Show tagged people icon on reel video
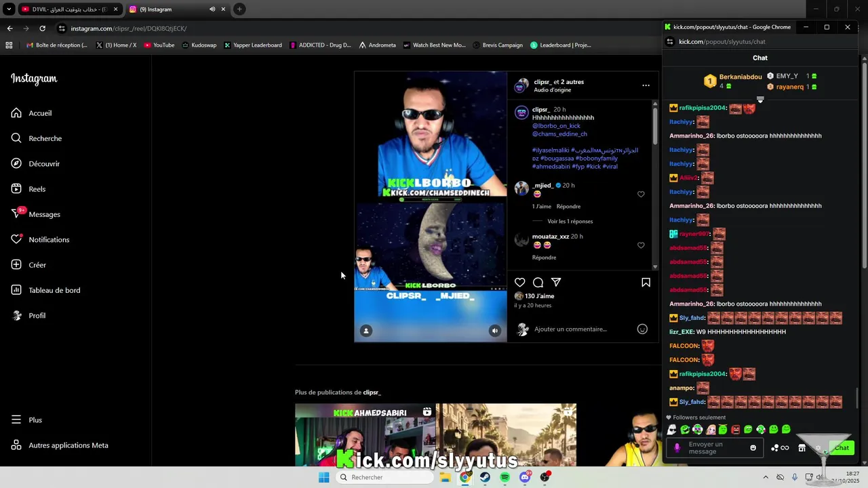The image size is (868, 488). [366, 331]
